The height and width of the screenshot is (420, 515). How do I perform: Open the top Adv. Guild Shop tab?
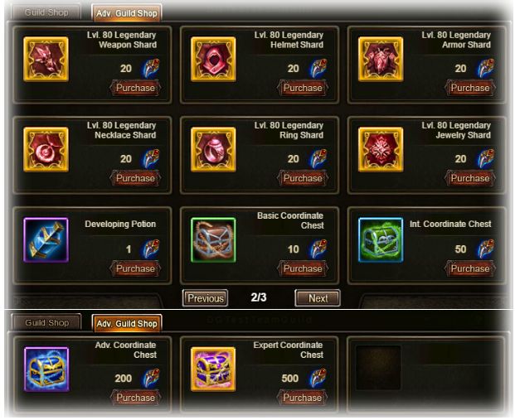click(127, 13)
